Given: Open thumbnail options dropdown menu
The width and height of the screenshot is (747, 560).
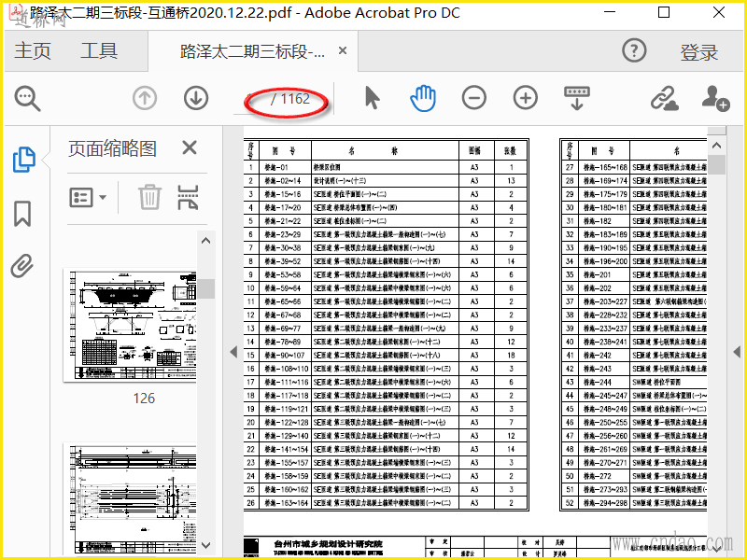Looking at the screenshot, I should [x=88, y=197].
